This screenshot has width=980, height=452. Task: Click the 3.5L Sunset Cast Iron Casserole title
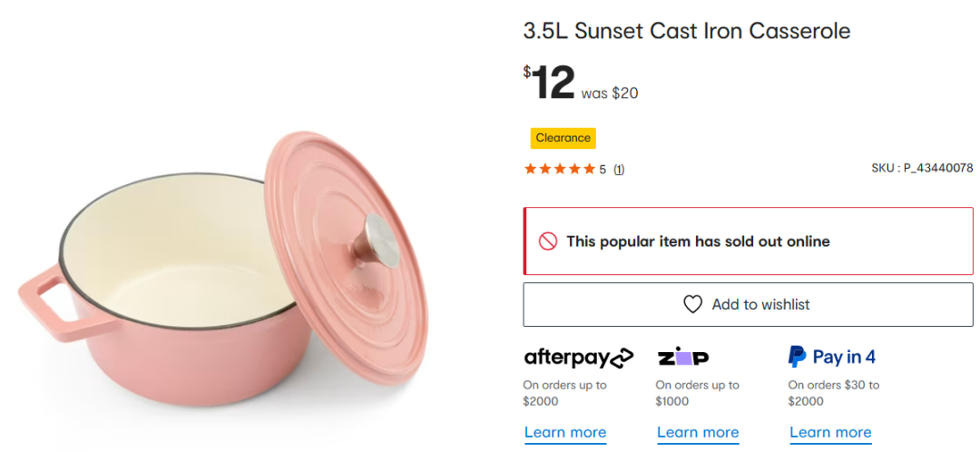[x=686, y=31]
